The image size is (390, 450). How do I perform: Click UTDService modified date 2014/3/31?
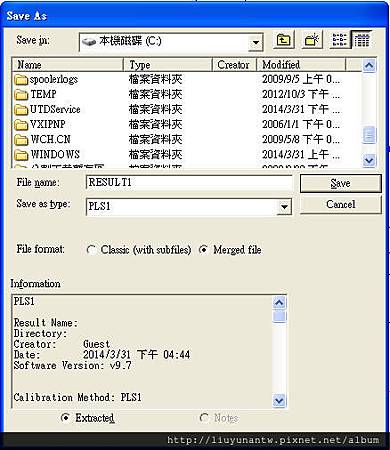coord(301,109)
